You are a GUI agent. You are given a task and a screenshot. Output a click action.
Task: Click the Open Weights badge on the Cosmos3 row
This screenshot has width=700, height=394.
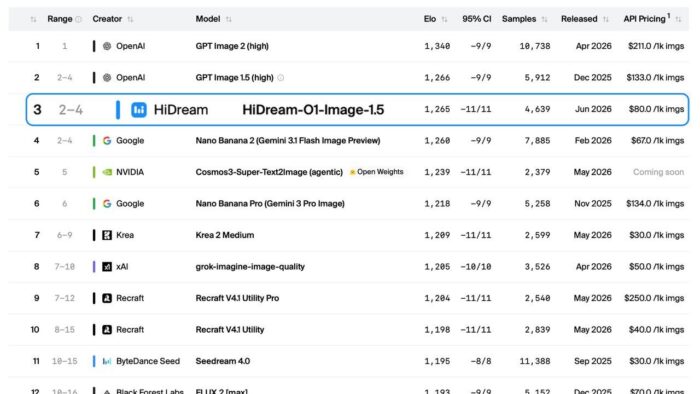(x=377, y=172)
